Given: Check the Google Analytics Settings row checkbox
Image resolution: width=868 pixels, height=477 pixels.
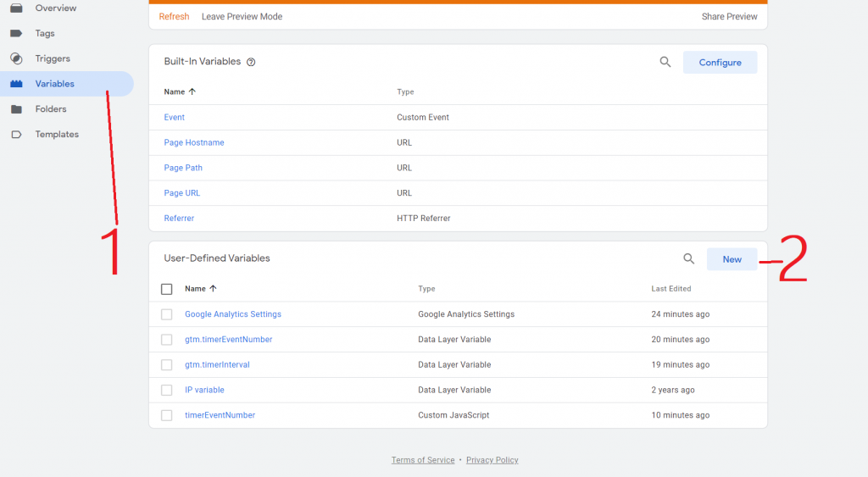Looking at the screenshot, I should click(x=167, y=314).
